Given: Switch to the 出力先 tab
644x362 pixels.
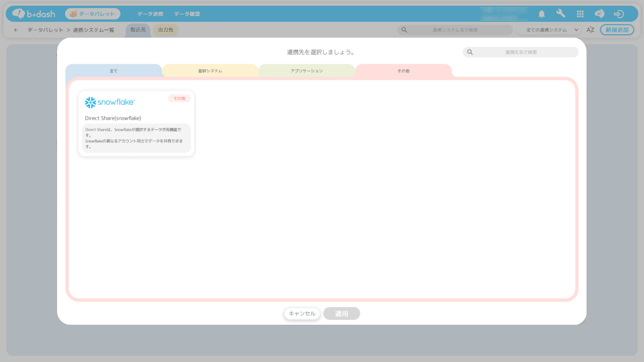Looking at the screenshot, I should click(x=166, y=30).
